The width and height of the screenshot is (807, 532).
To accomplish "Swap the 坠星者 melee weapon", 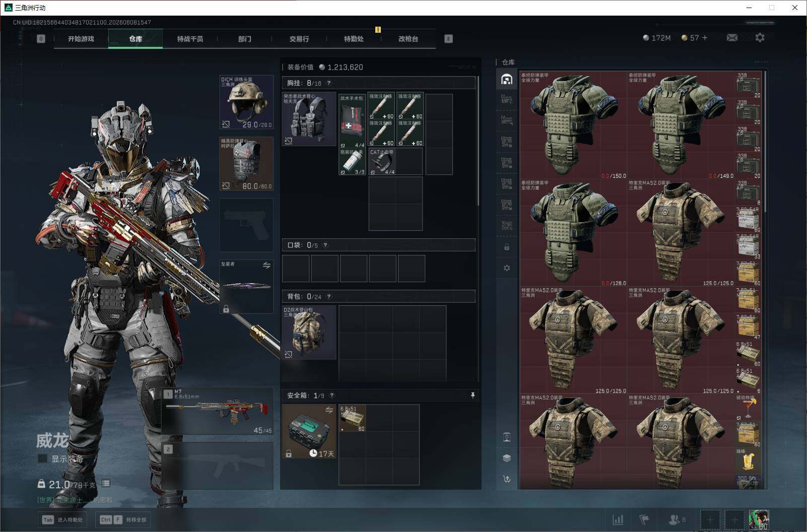I will point(266,265).
